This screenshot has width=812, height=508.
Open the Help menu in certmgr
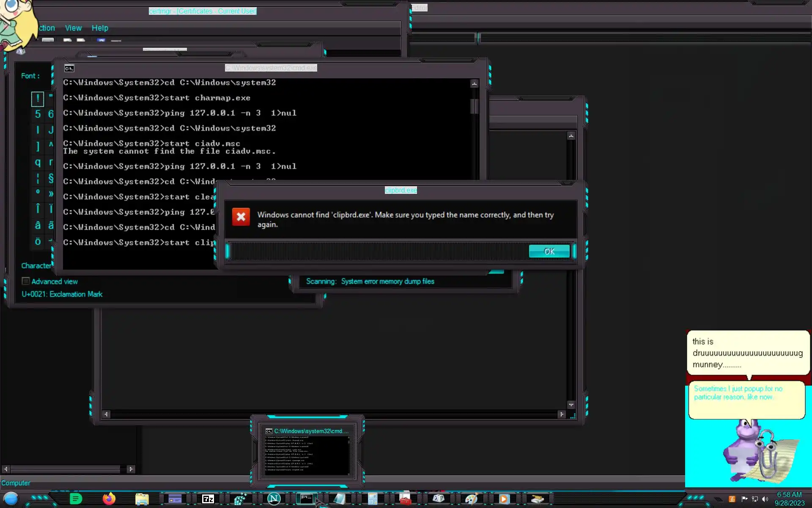[100, 28]
